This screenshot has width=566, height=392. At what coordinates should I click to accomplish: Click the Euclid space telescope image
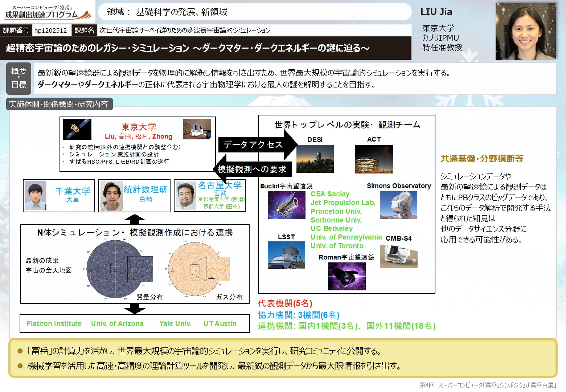coord(287,205)
